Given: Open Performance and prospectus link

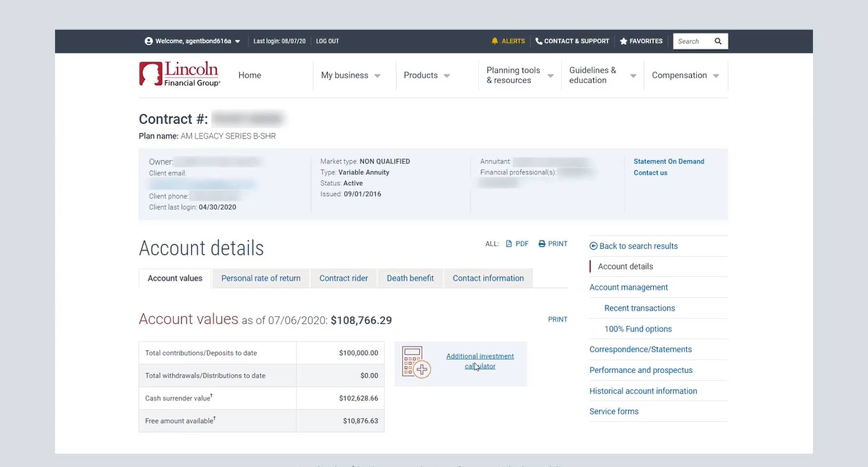Looking at the screenshot, I should click(x=640, y=370).
